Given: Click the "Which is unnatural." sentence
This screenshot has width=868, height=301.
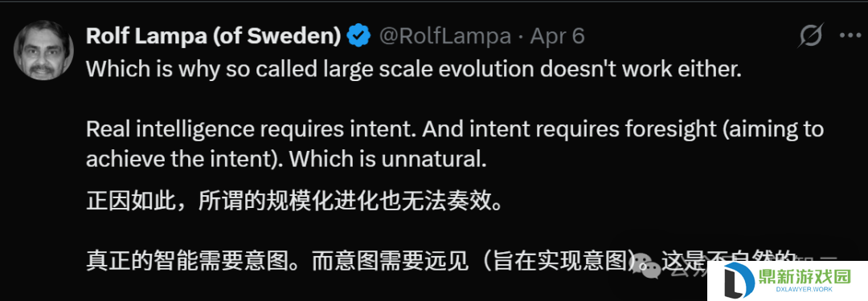Looking at the screenshot, I should 387,160.
